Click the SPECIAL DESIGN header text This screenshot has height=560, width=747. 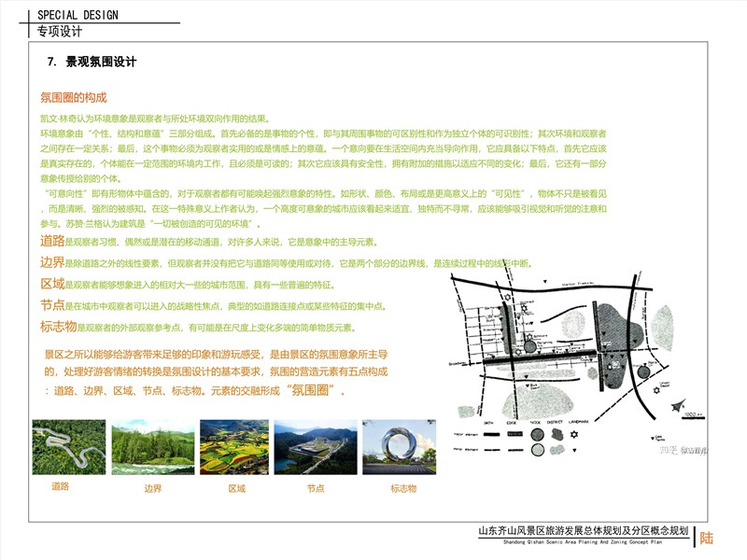click(78, 15)
